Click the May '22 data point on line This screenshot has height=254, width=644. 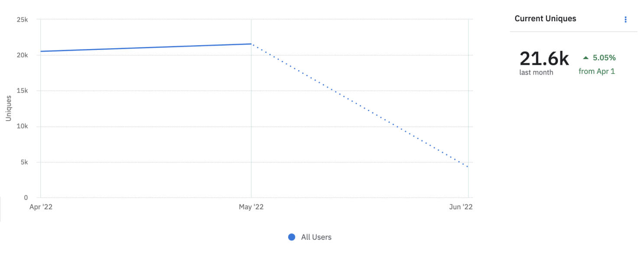click(251, 44)
